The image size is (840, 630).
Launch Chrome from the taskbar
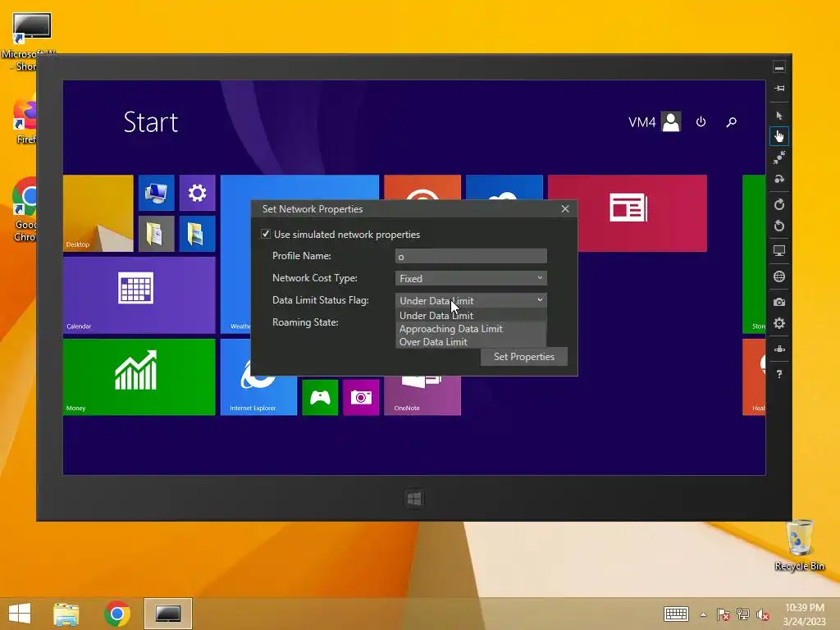[116, 614]
